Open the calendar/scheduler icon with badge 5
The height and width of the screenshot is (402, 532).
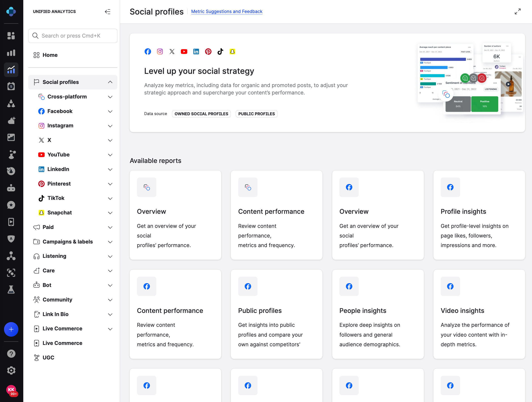pos(11,86)
